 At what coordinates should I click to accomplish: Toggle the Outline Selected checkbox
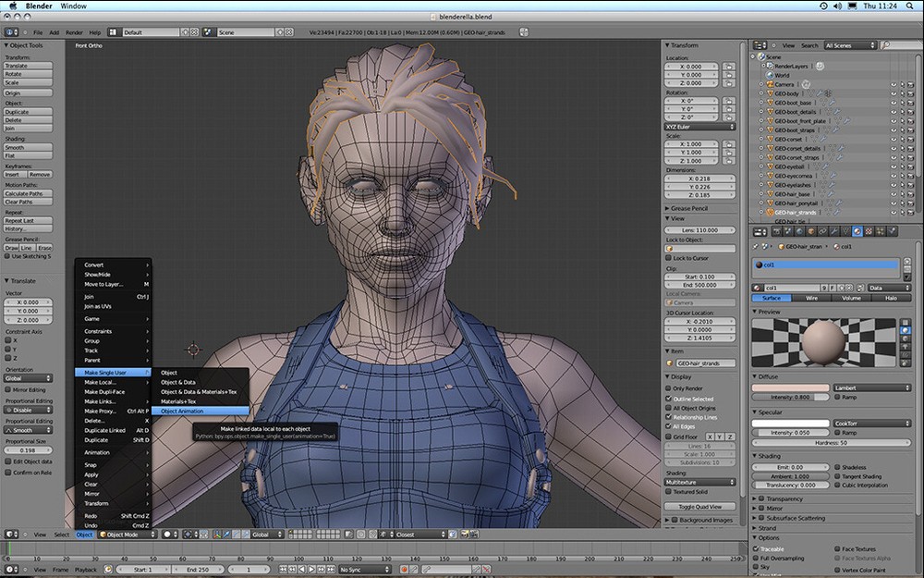click(667, 399)
